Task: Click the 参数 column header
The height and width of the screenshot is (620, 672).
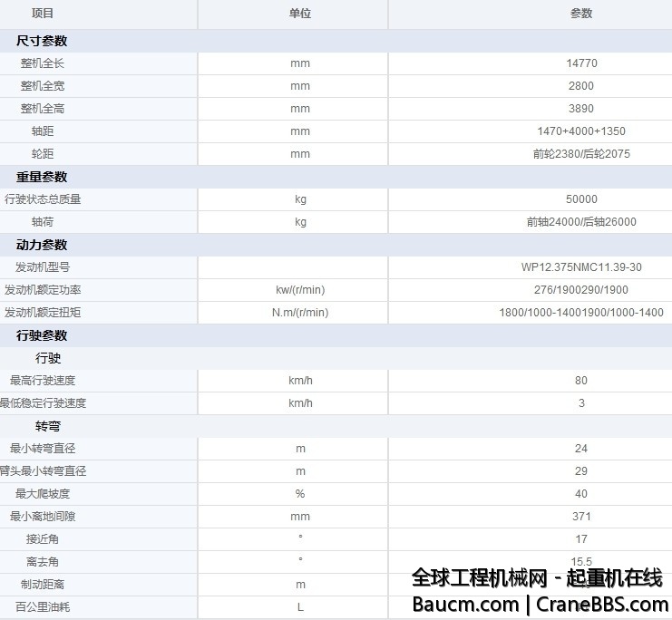Action: coord(581,14)
